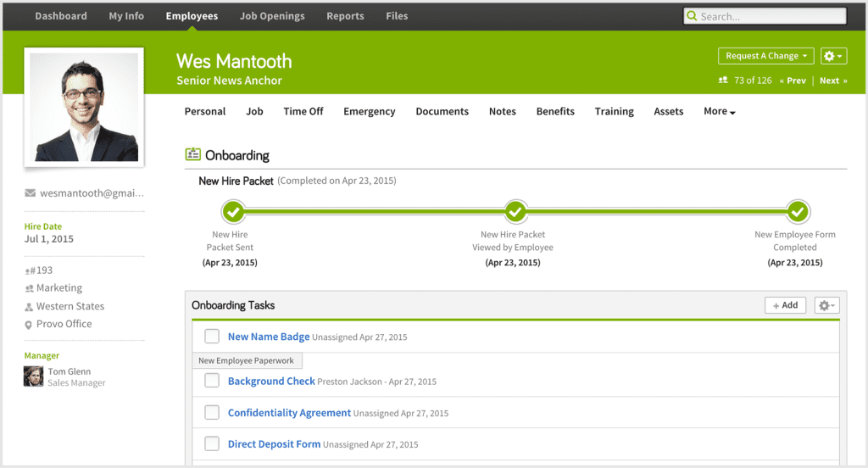Click the New Hire Packet Viewed progress marker
Viewport: 868px width, 468px height.
pos(515,211)
